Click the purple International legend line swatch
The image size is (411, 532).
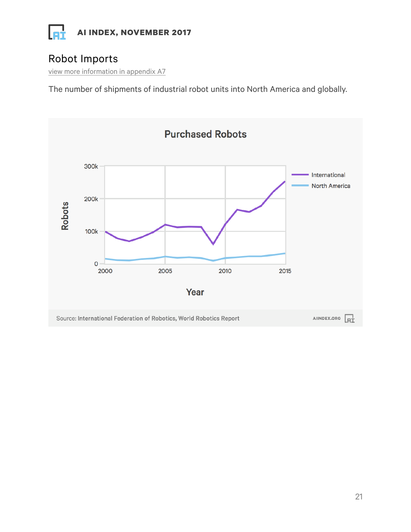coord(300,175)
